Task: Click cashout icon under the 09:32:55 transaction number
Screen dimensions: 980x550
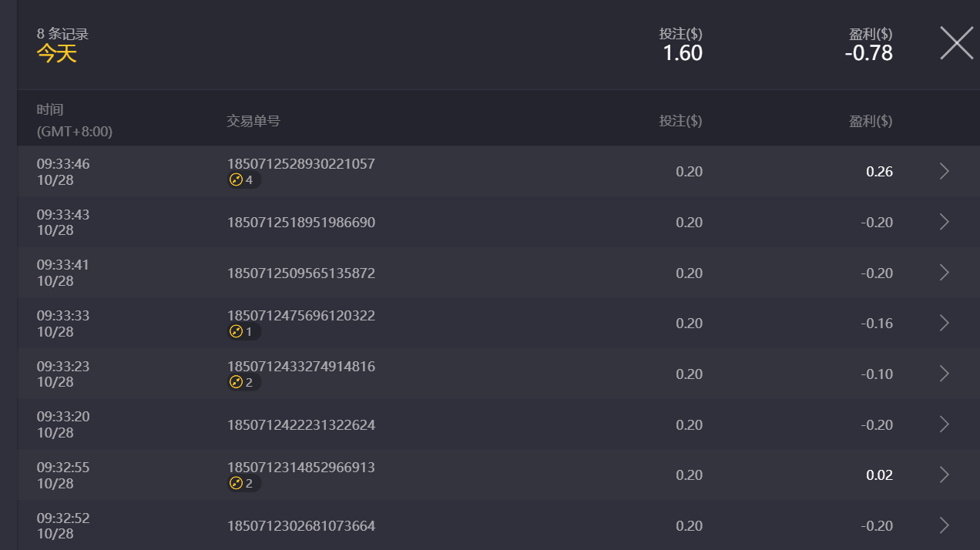Action: click(x=237, y=483)
